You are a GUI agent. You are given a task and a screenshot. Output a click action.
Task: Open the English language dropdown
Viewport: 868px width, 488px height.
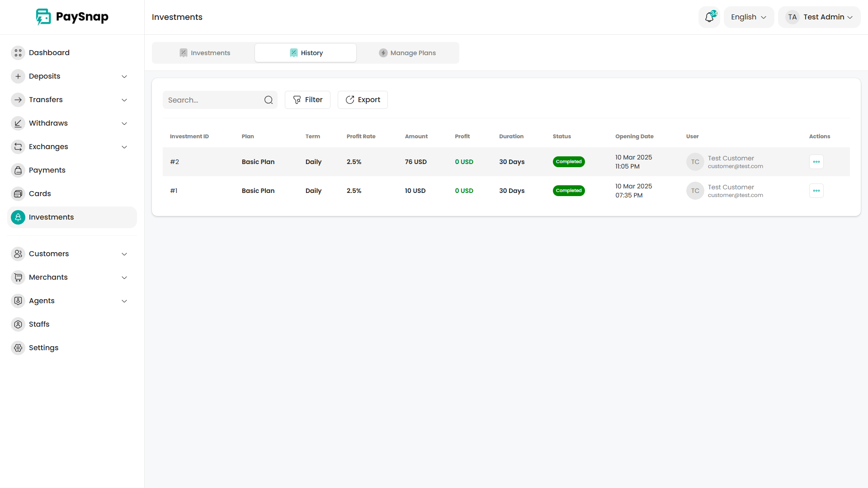click(749, 17)
